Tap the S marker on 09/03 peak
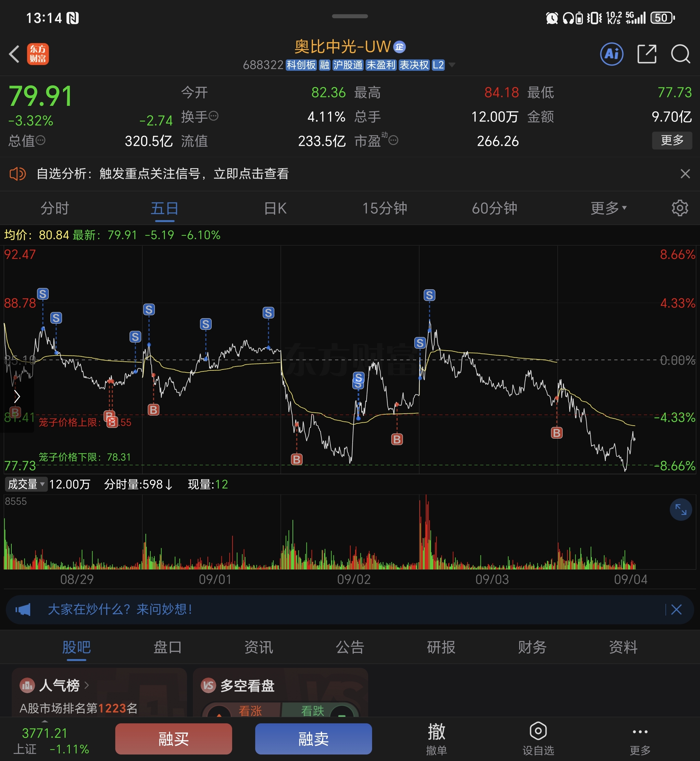 coord(429,295)
